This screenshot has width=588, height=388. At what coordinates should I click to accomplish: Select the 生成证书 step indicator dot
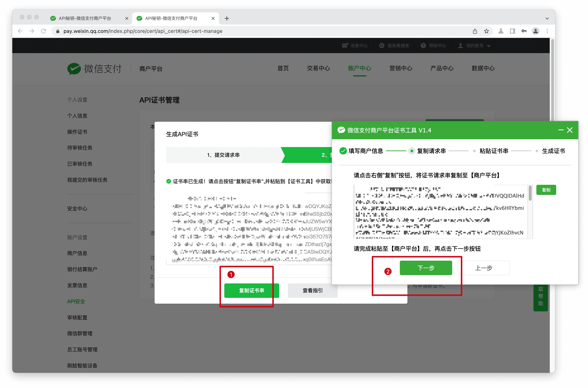pos(537,151)
